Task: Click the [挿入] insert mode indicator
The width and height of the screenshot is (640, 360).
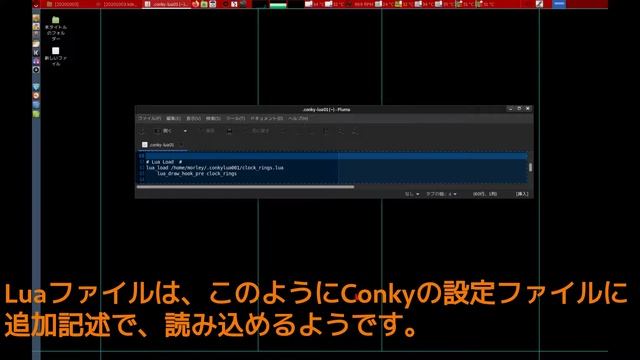Action: [x=522, y=194]
